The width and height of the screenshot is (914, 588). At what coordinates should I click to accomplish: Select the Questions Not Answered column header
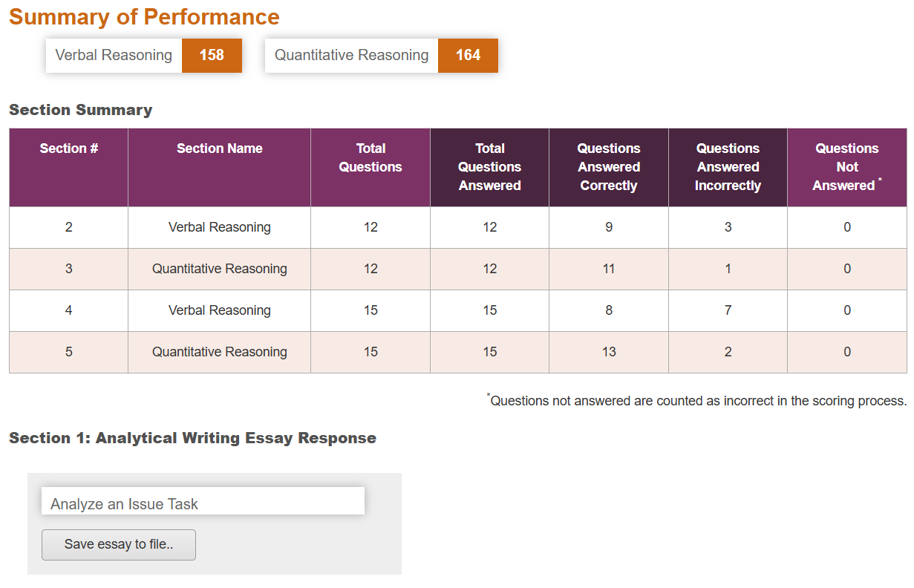tap(846, 167)
